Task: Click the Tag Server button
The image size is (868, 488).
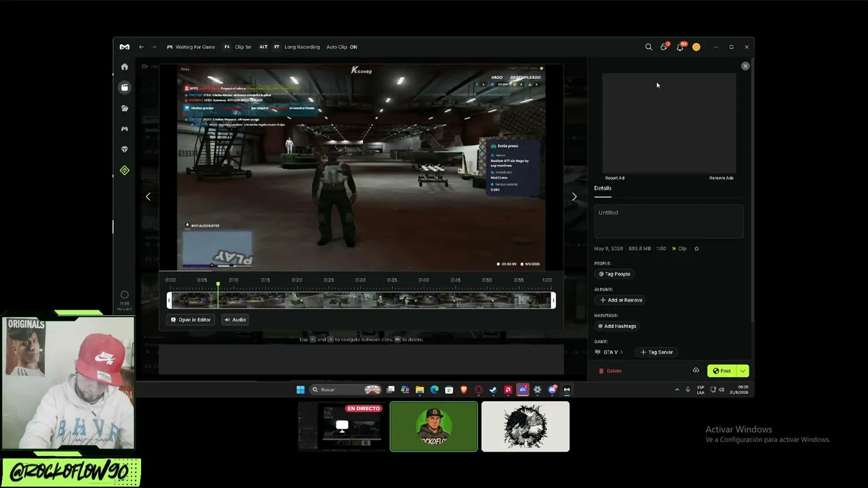Action: click(656, 352)
